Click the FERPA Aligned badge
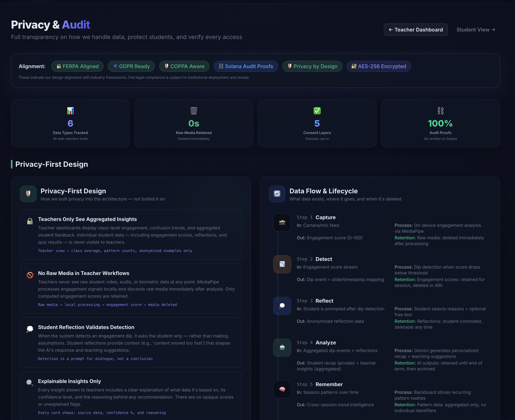The height and width of the screenshot is (420, 515). point(77,66)
